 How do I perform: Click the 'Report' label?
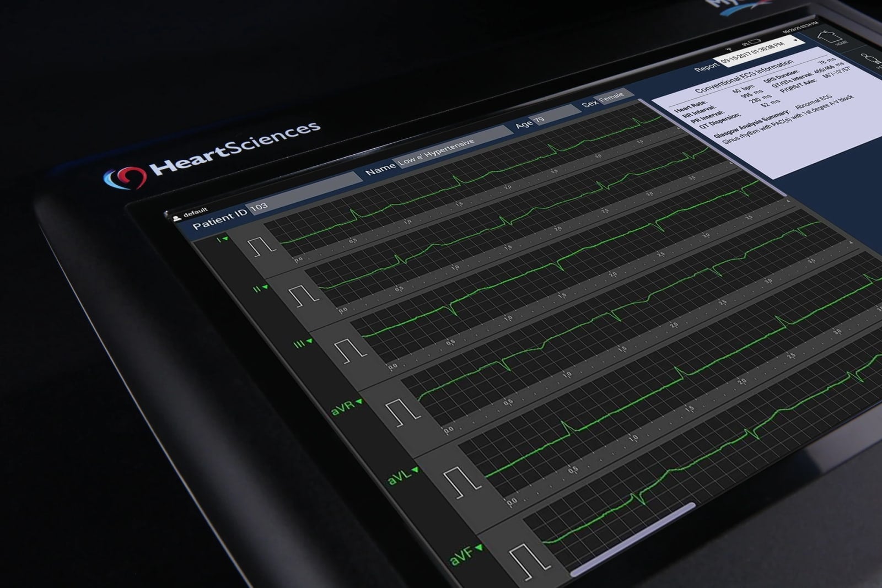coord(707,68)
